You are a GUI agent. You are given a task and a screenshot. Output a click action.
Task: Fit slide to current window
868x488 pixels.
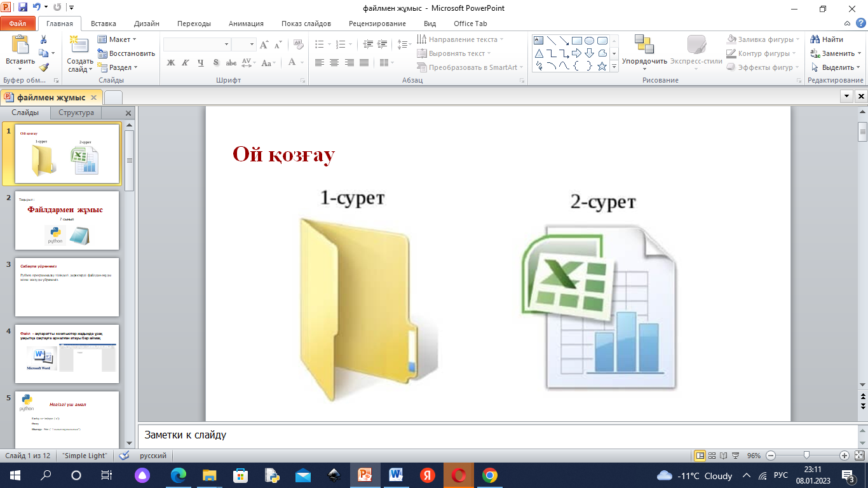tap(859, 456)
